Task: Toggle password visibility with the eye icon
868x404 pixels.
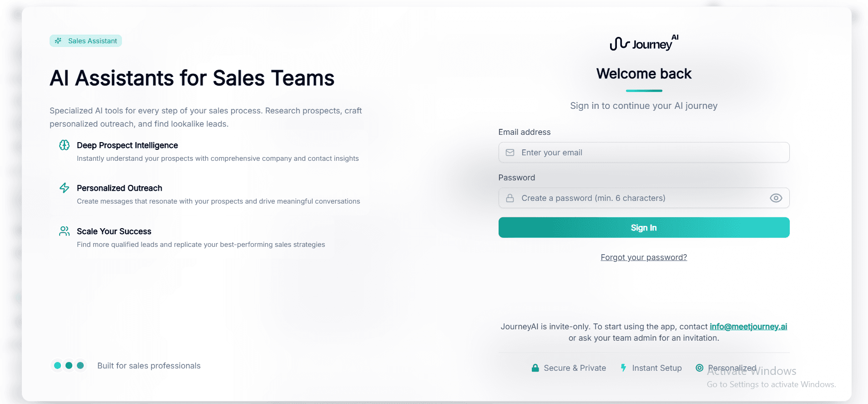Action: tap(776, 198)
